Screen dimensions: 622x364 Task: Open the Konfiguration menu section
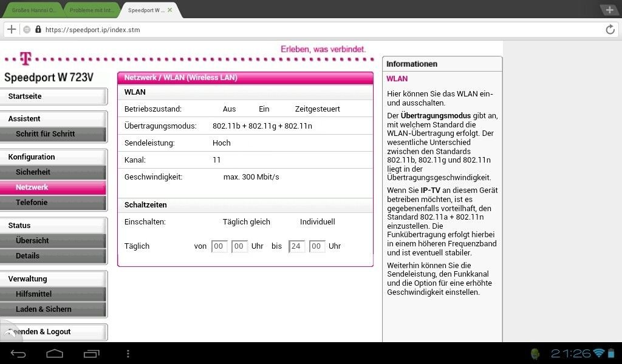tap(53, 157)
